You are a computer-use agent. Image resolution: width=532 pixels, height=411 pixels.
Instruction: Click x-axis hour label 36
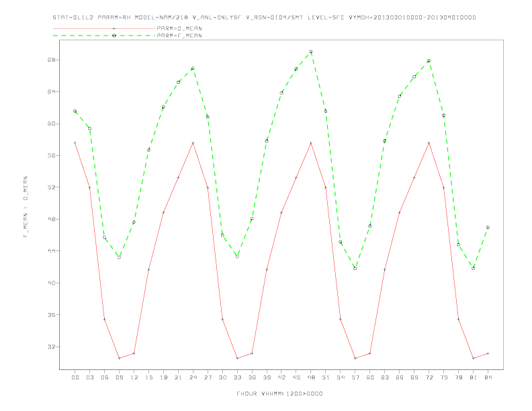coord(252,377)
